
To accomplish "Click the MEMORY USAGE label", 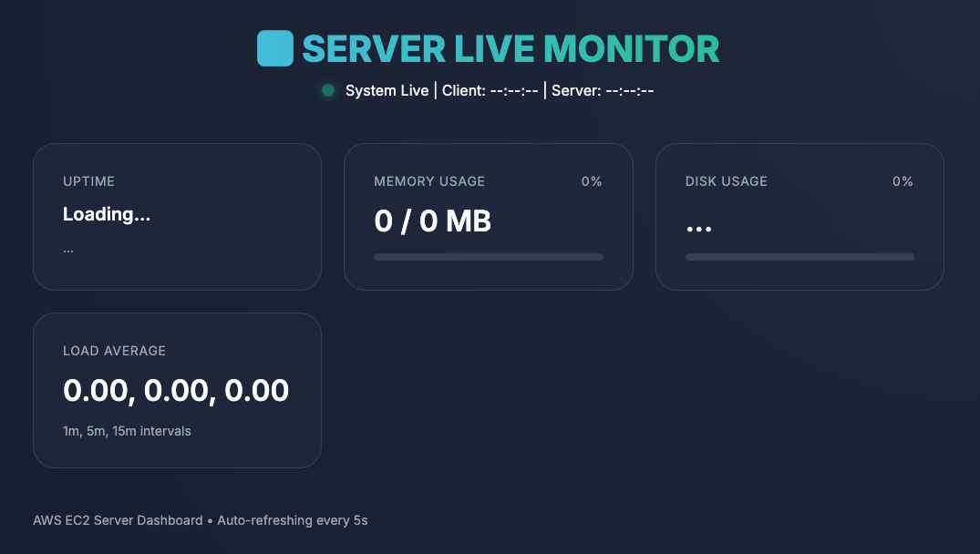I will tap(429, 181).
